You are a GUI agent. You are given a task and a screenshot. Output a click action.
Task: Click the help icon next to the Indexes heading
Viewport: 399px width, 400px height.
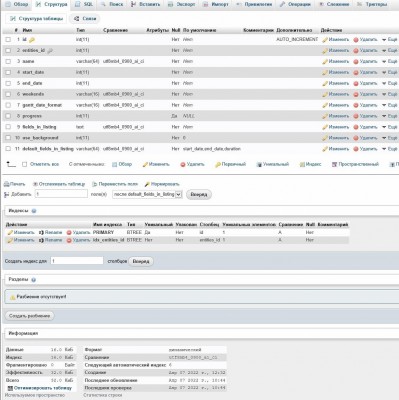point(34,211)
